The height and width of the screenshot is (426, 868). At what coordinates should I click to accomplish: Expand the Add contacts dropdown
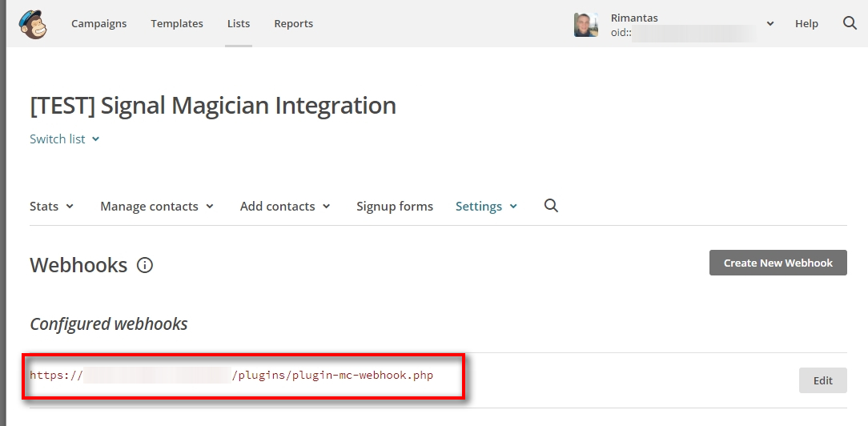285,207
